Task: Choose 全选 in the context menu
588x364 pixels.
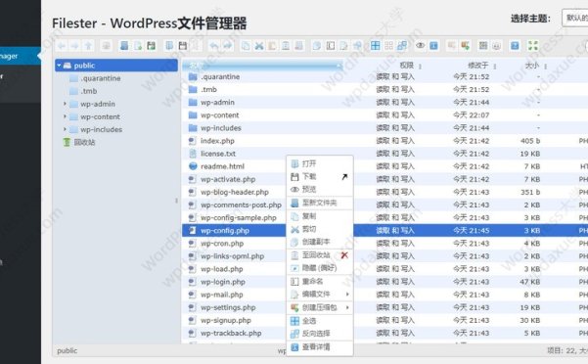Action: (x=320, y=321)
